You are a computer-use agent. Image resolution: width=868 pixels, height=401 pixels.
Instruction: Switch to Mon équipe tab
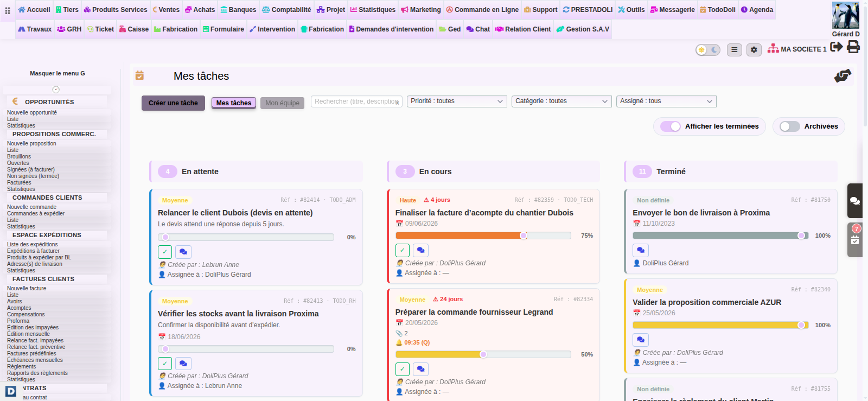[x=282, y=103]
